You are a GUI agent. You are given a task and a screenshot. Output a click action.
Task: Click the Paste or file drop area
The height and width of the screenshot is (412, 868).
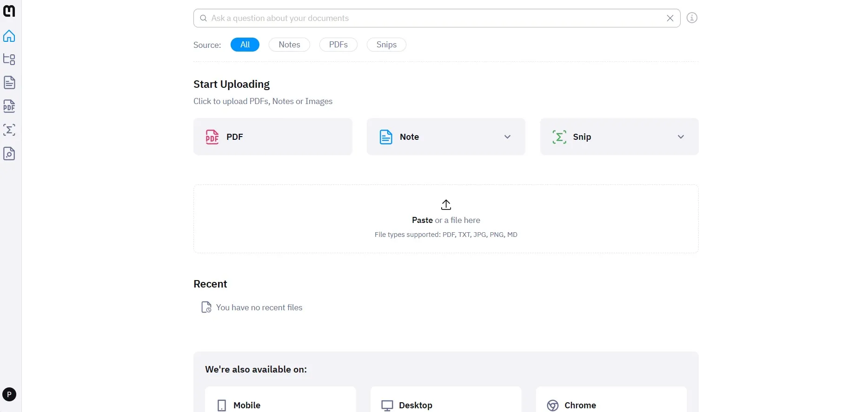[x=446, y=219]
